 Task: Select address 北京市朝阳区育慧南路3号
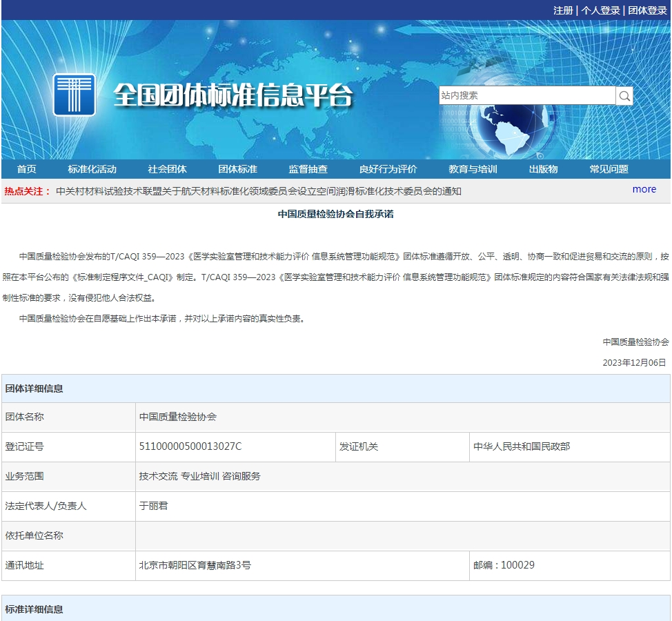click(x=195, y=565)
